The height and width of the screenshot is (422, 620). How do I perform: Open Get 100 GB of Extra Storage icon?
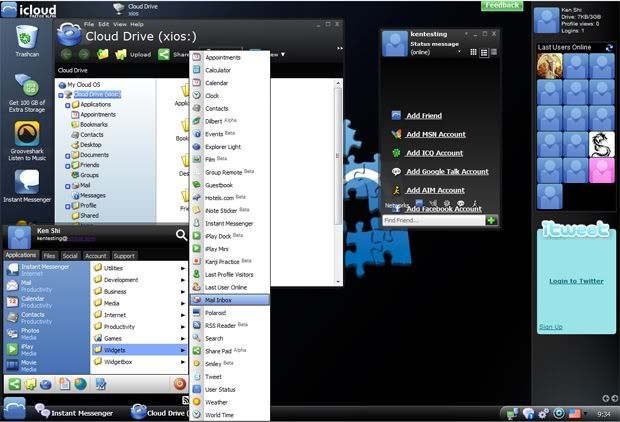(27, 93)
